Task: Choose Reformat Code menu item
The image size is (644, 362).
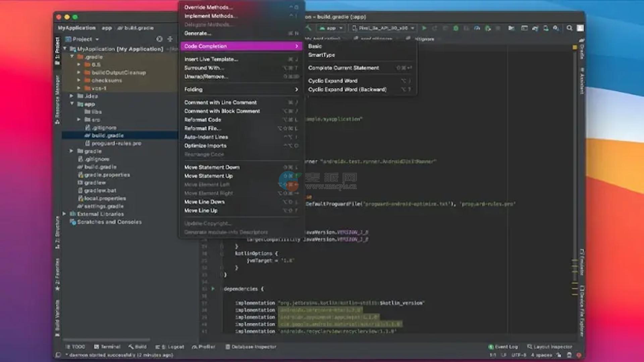Action: [x=241, y=120]
